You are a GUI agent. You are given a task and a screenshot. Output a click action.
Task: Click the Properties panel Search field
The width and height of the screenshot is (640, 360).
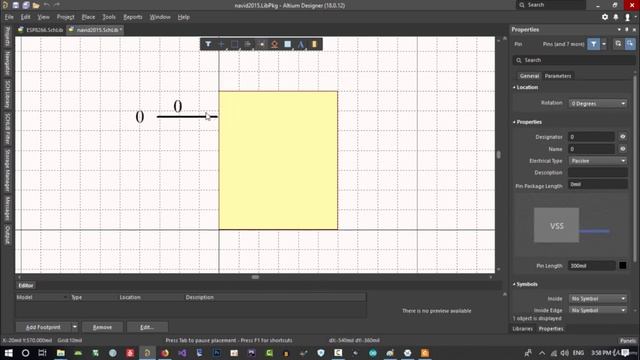[574, 60]
